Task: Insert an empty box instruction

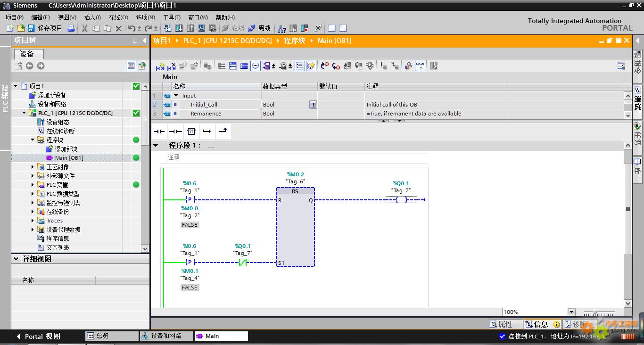Action: [x=191, y=131]
